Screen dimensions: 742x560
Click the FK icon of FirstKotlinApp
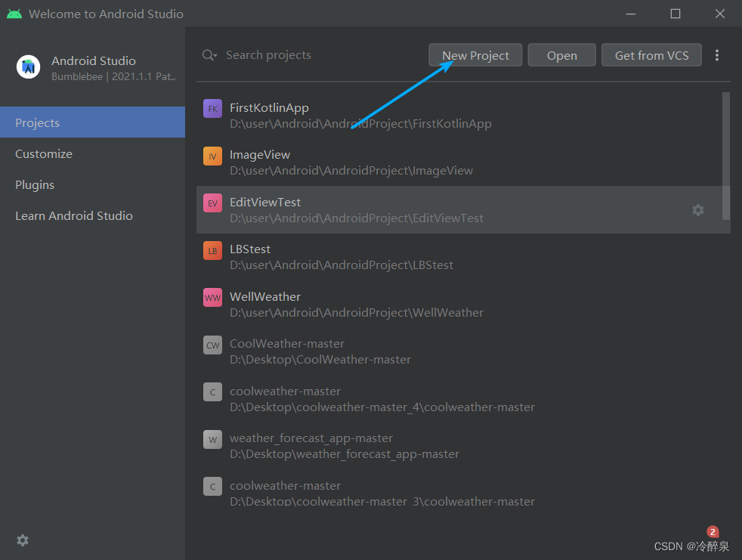click(212, 108)
